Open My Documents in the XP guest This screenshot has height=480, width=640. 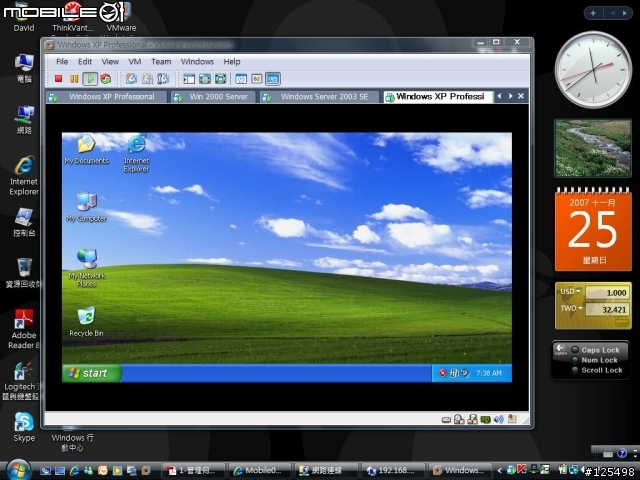pyautogui.click(x=87, y=149)
